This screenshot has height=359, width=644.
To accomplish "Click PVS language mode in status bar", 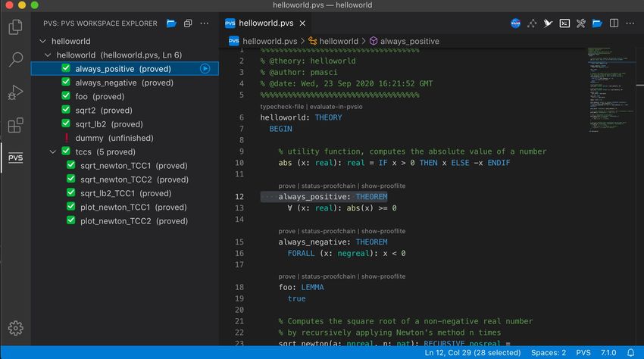I will [x=583, y=352].
